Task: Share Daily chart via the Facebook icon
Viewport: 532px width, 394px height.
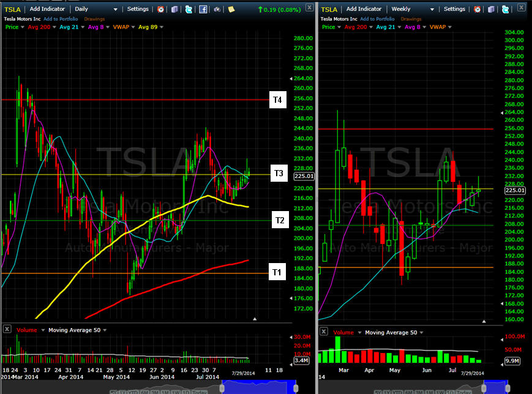Action: tap(203, 9)
